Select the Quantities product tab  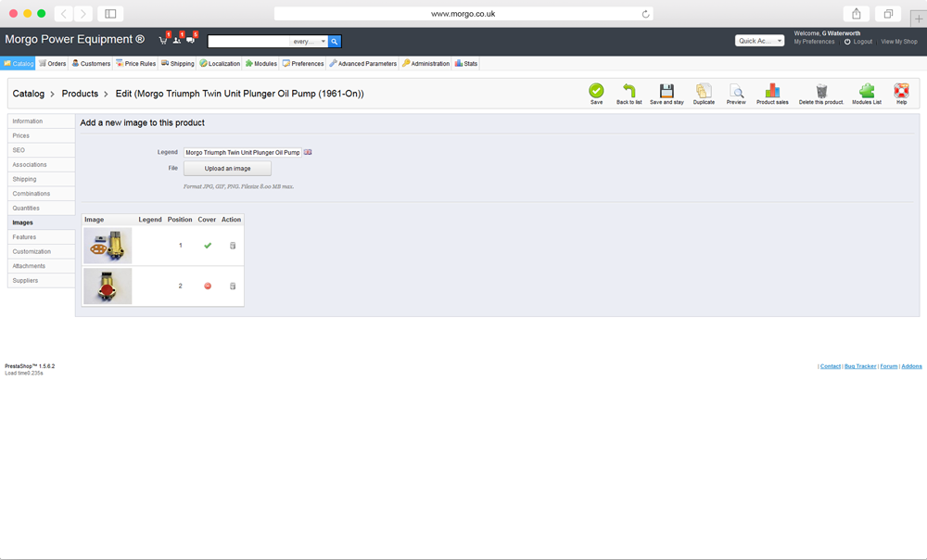point(42,209)
